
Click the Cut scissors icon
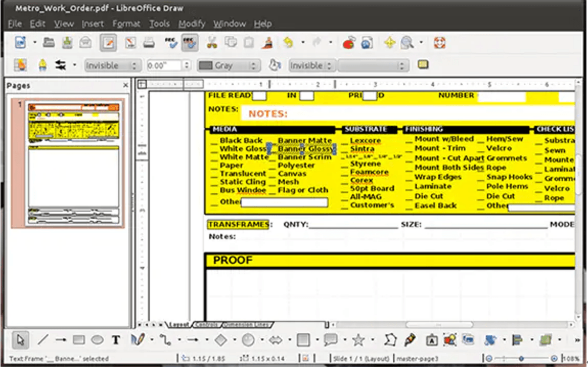[x=212, y=42]
